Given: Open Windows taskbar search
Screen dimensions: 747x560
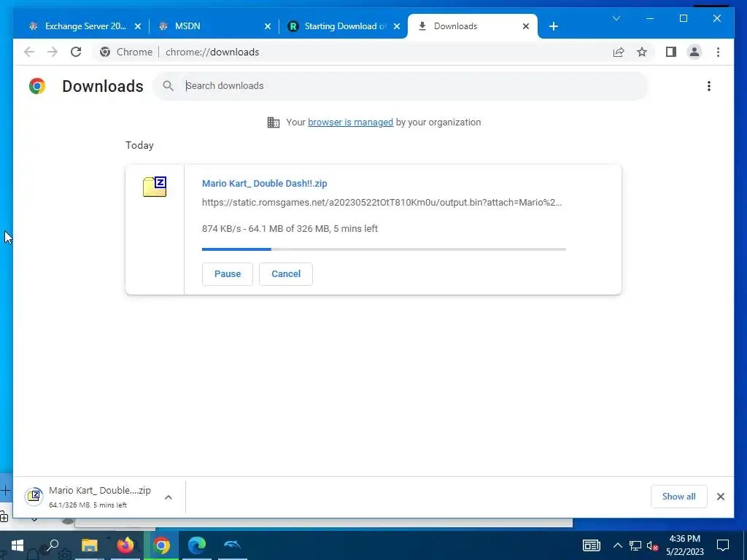Looking at the screenshot, I should coord(53,545).
